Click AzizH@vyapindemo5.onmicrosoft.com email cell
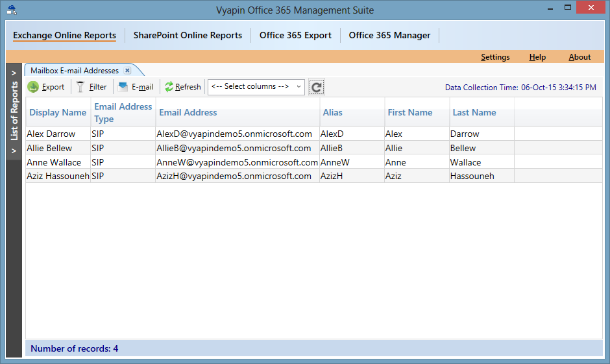 point(238,176)
